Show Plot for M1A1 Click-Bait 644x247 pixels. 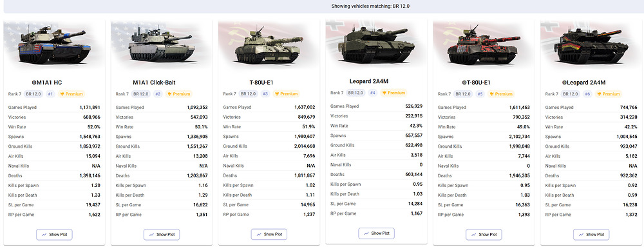tap(162, 235)
